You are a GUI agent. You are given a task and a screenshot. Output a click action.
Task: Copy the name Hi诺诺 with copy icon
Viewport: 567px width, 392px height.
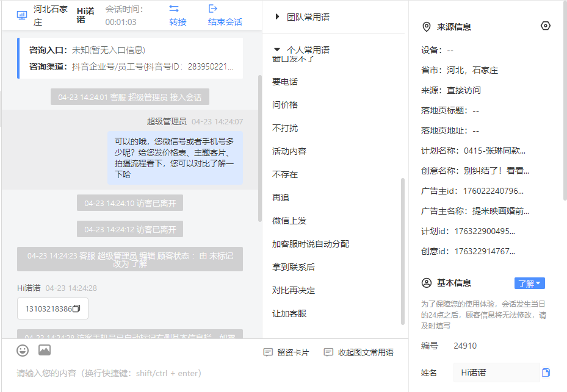546,372
